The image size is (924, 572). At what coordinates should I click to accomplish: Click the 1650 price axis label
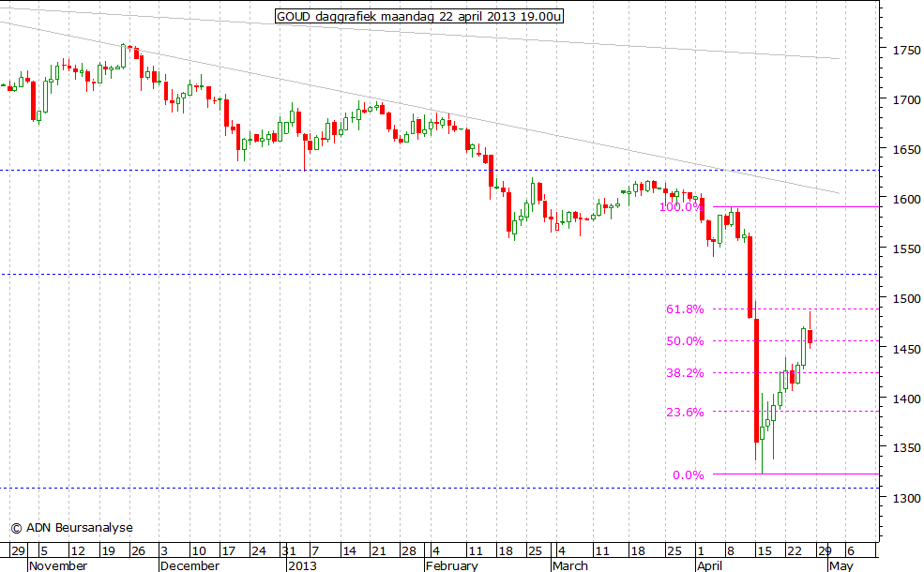point(906,150)
